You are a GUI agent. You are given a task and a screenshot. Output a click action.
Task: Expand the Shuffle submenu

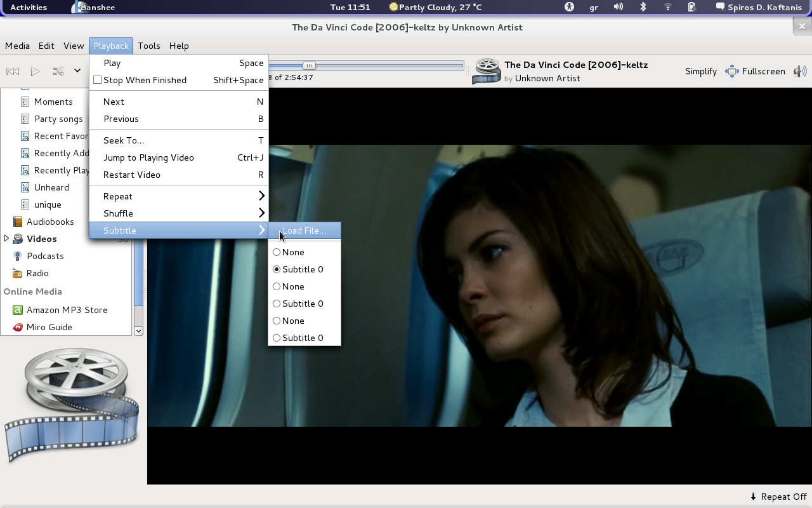[179, 213]
